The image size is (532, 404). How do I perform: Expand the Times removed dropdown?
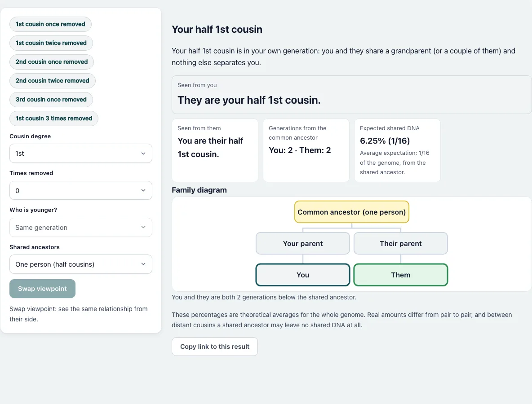tap(81, 190)
